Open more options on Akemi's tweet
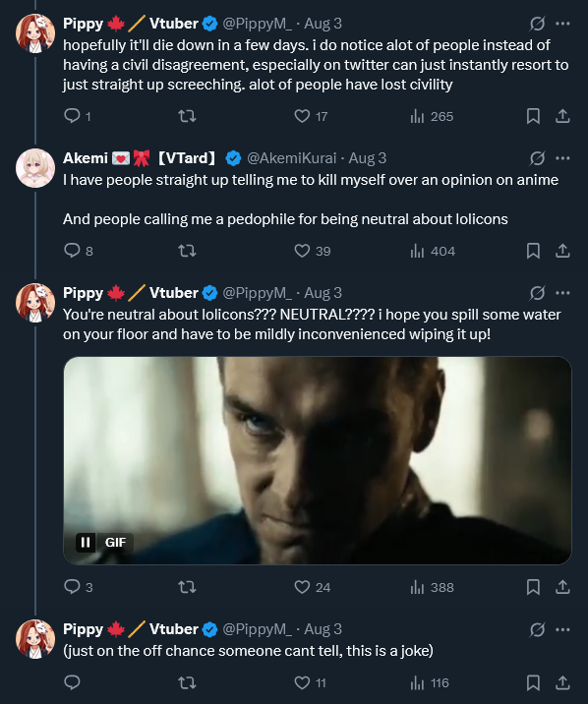Image resolution: width=588 pixels, height=704 pixels. click(562, 158)
